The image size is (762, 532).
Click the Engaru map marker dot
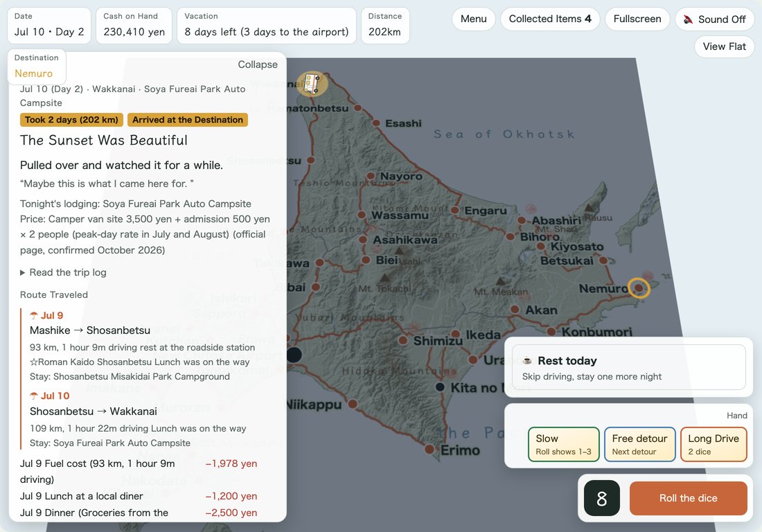[455, 210]
